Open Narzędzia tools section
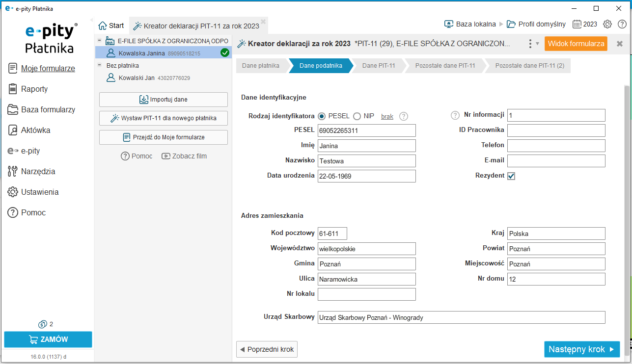 click(x=31, y=171)
